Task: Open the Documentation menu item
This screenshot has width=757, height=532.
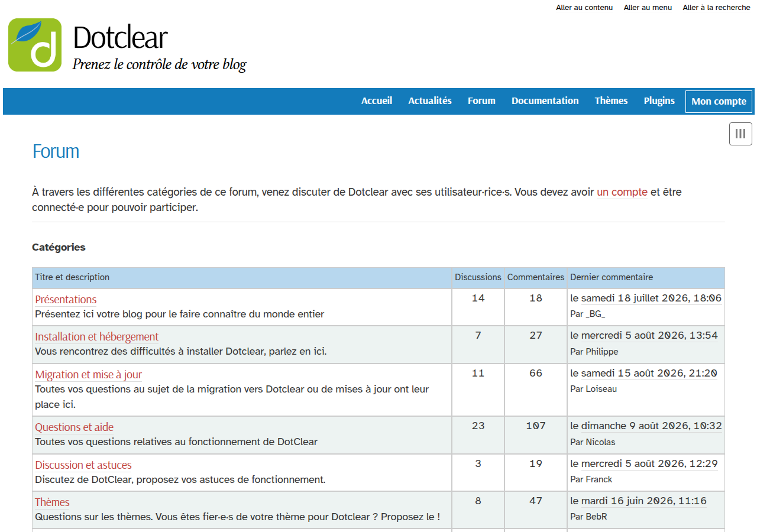Action: pos(545,101)
